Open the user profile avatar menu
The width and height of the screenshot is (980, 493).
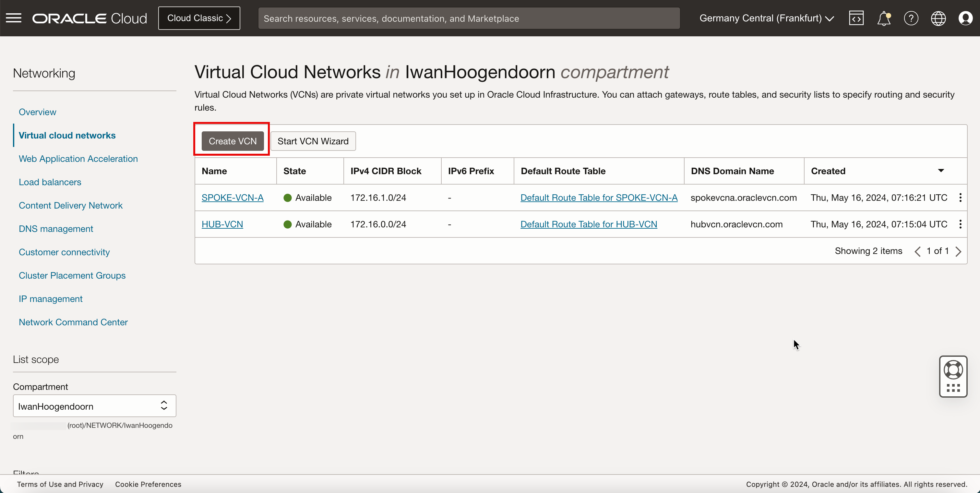(x=965, y=18)
